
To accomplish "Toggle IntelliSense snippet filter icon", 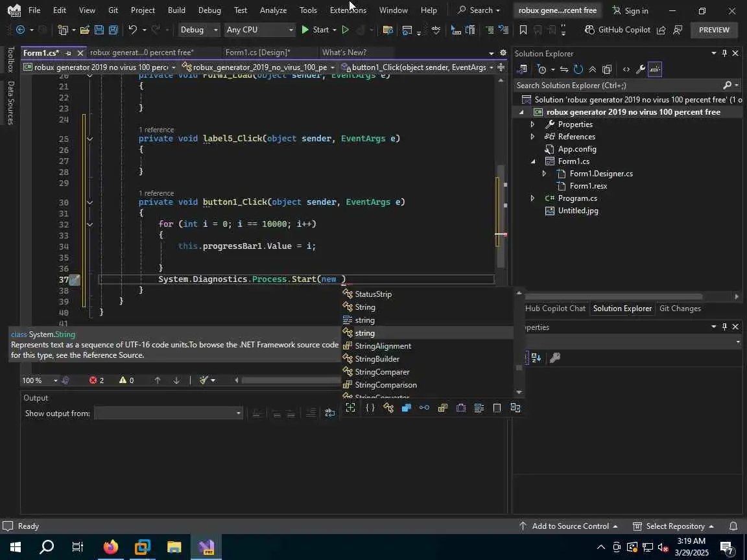I will [497, 408].
